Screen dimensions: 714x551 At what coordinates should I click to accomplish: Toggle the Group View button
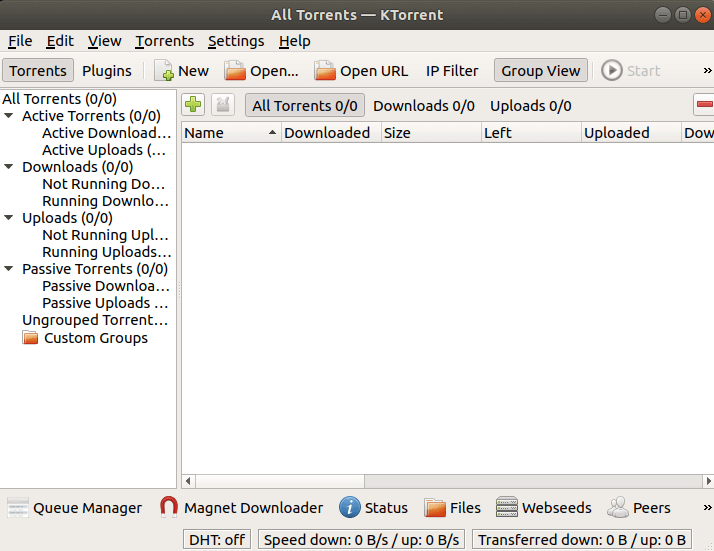pos(541,71)
